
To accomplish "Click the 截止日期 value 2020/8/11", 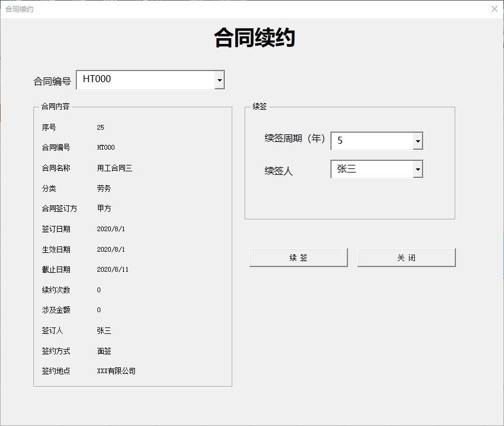I will [x=113, y=269].
